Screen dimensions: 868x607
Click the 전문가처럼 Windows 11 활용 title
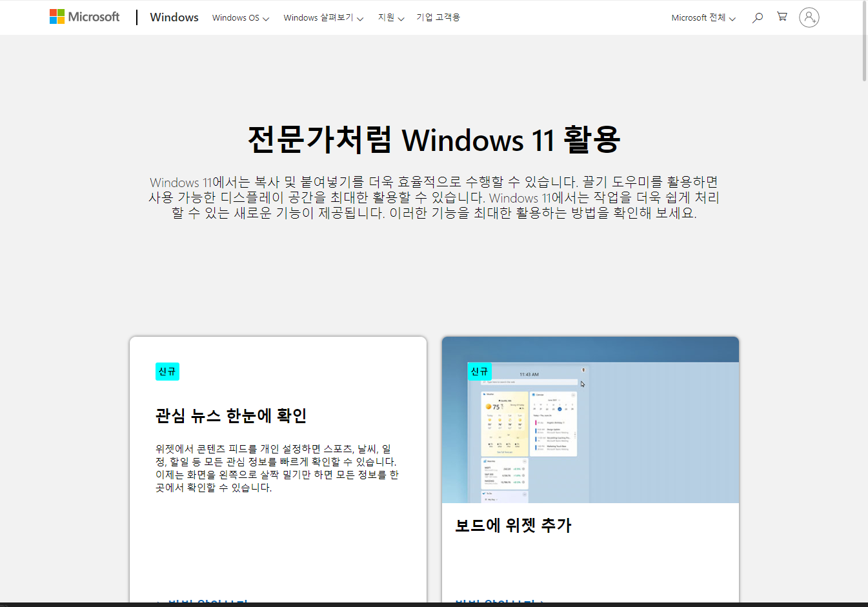434,139
